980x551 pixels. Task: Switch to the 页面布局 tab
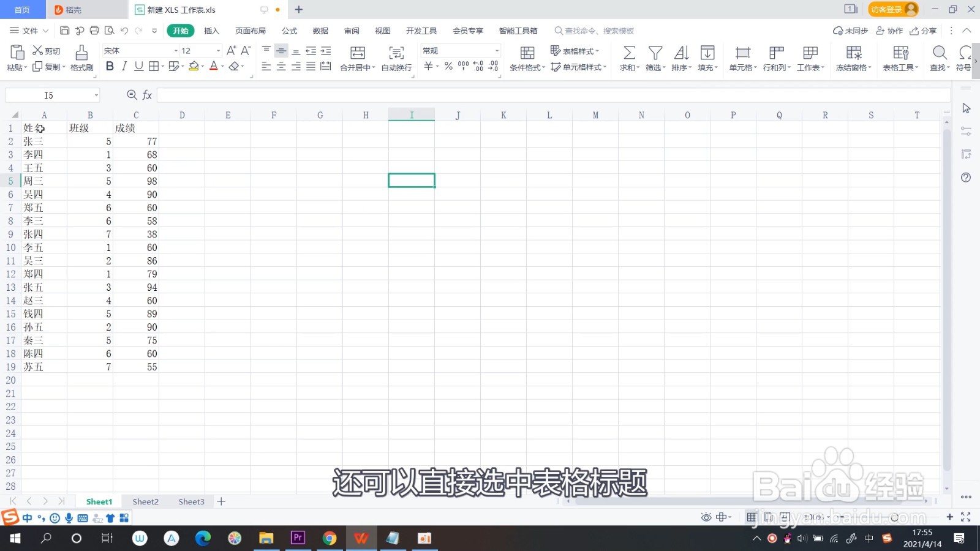(x=251, y=31)
